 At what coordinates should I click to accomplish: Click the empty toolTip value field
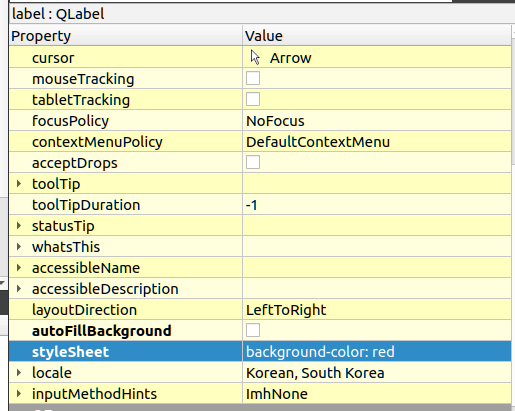377,184
